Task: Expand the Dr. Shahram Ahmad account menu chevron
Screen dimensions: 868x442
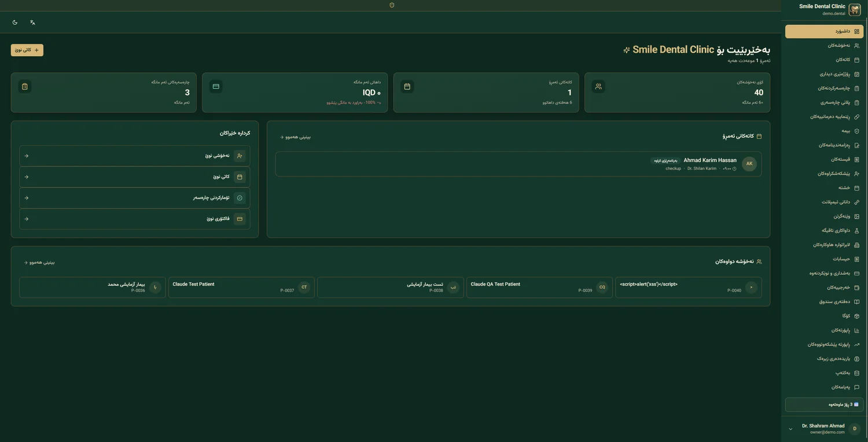Action: [x=790, y=429]
